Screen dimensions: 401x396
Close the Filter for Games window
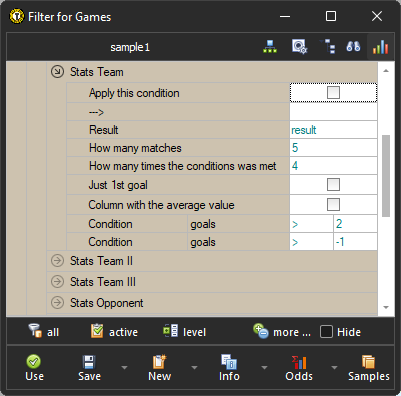pyautogui.click(x=377, y=16)
